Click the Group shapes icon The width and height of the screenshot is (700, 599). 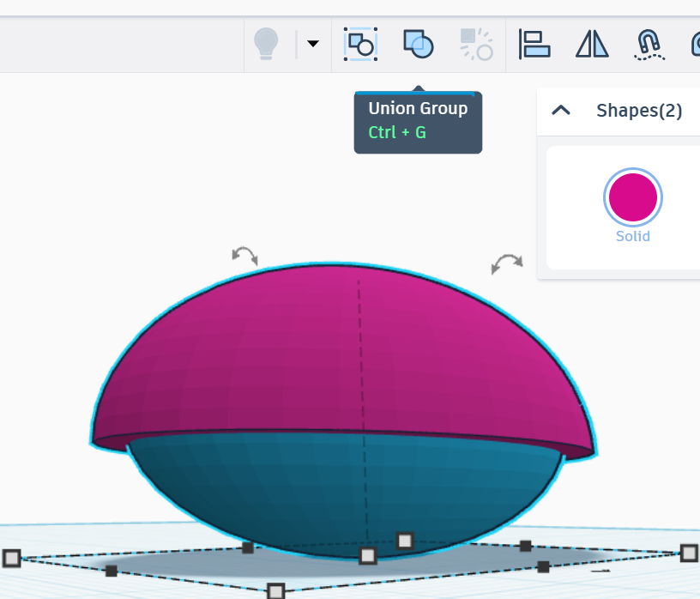click(x=360, y=45)
